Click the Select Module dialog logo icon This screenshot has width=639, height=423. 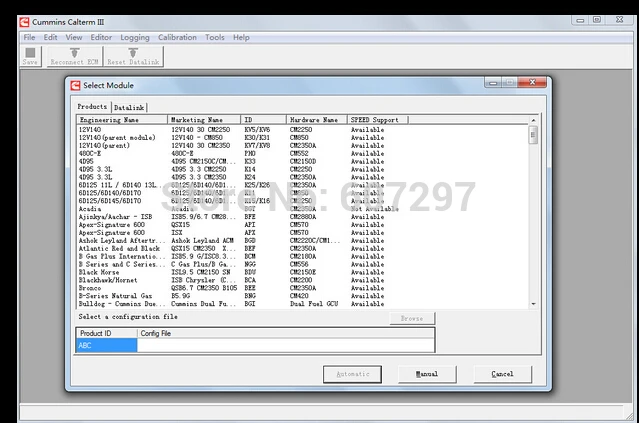(75, 85)
